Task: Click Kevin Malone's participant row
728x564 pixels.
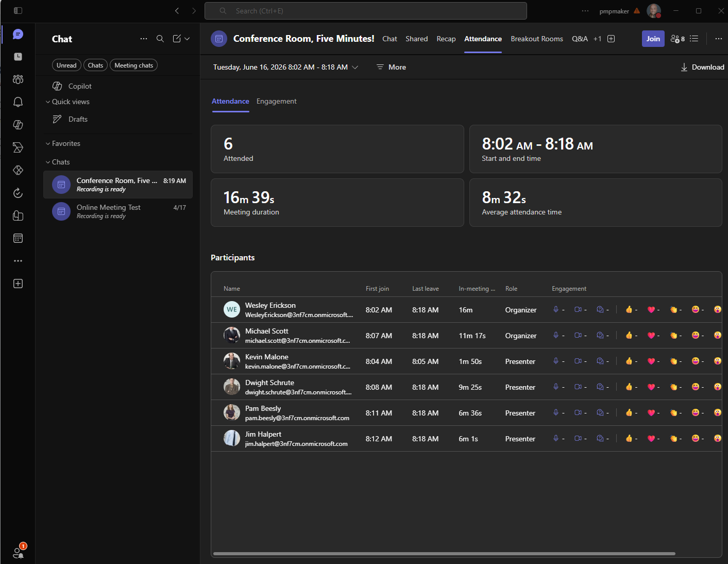Action: 466,361
